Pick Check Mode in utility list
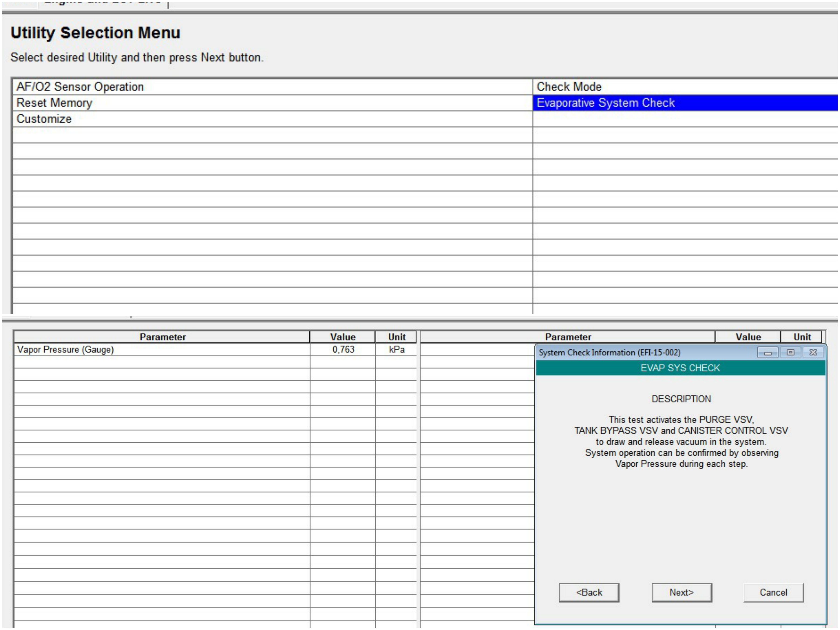 (569, 87)
